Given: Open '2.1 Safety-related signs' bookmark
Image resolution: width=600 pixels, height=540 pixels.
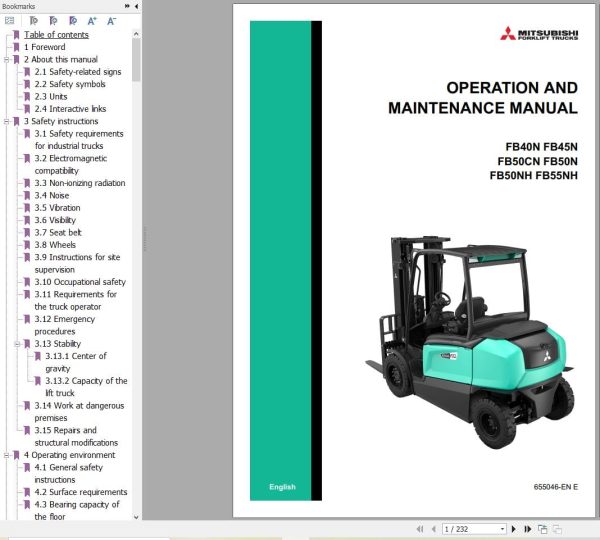Looking at the screenshot, I should (x=78, y=72).
